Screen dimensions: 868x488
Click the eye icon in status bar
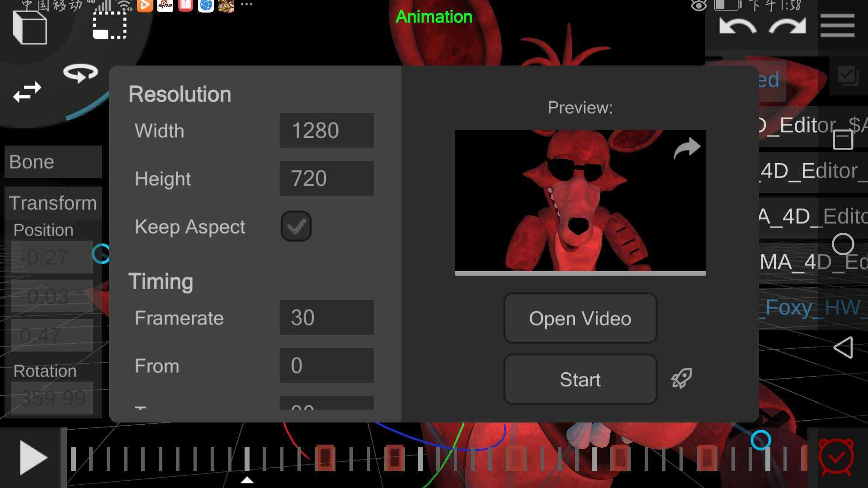(698, 6)
